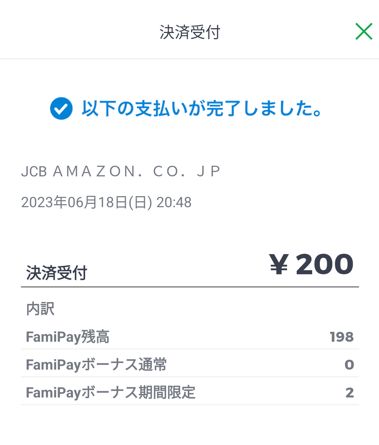379x445 pixels.
Task: Tap the ¥200 payment amount
Action: click(x=311, y=264)
